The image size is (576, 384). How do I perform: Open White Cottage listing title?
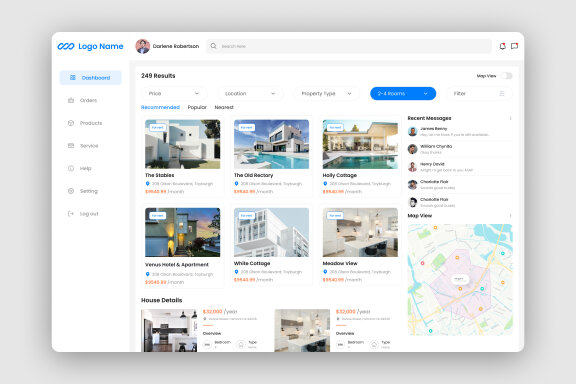[x=252, y=263]
